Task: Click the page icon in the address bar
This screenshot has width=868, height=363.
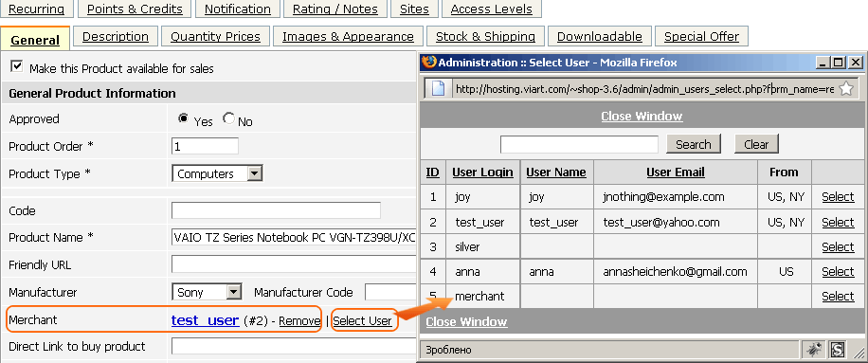Action: pyautogui.click(x=439, y=88)
